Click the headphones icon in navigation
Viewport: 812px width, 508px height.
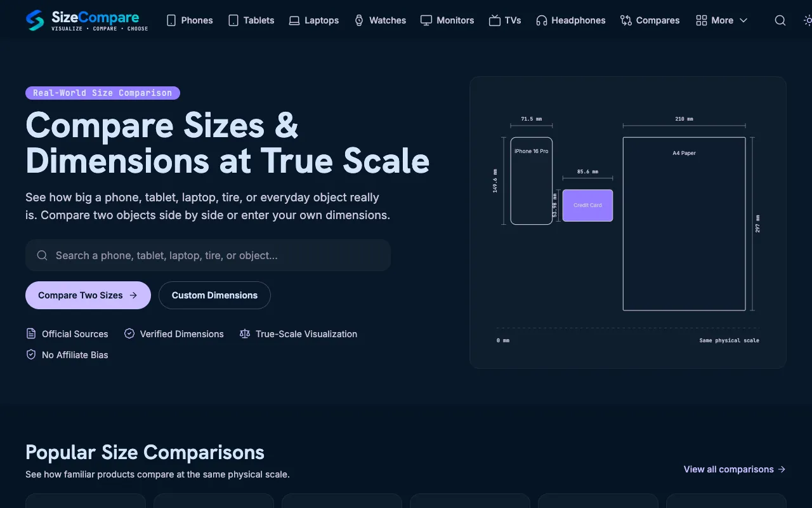click(x=541, y=20)
